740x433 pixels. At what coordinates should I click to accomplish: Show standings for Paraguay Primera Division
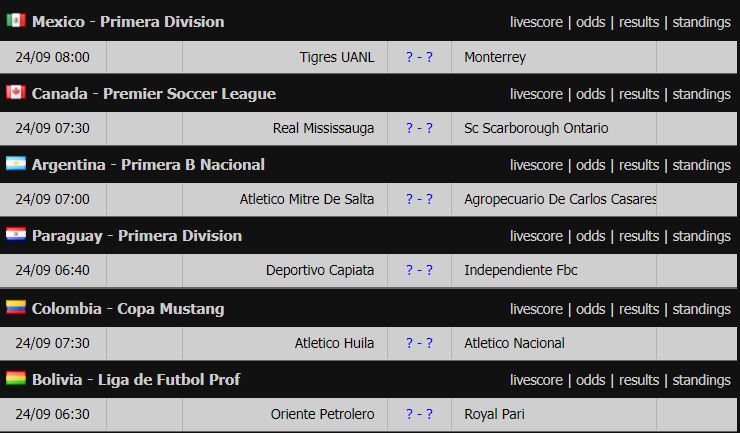point(701,236)
